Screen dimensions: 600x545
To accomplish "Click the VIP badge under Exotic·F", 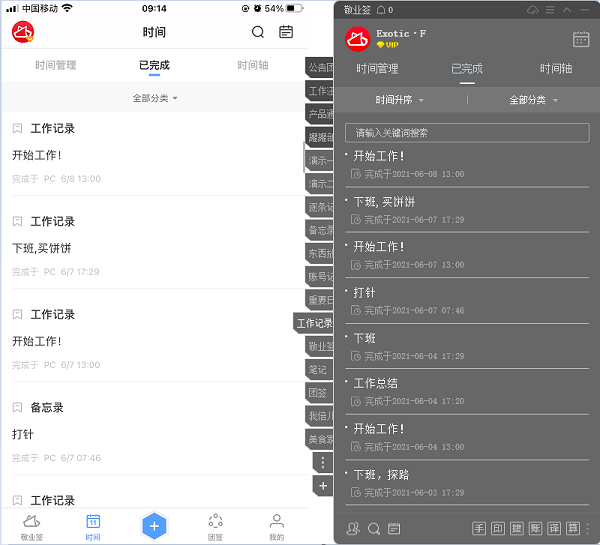I will click(387, 45).
